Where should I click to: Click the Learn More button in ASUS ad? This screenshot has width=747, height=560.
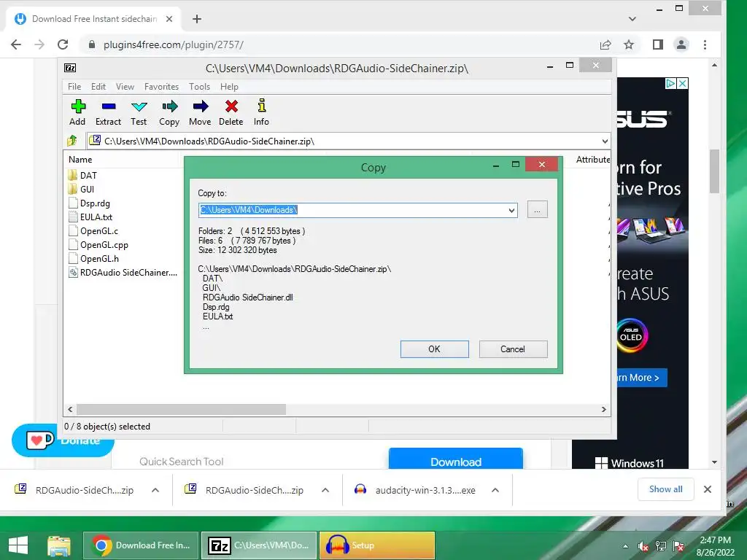642,378
